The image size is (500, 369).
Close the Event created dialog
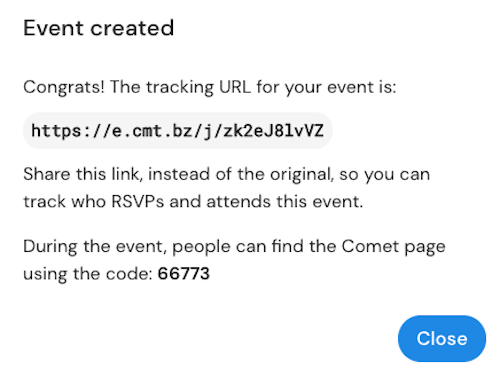[x=442, y=338]
